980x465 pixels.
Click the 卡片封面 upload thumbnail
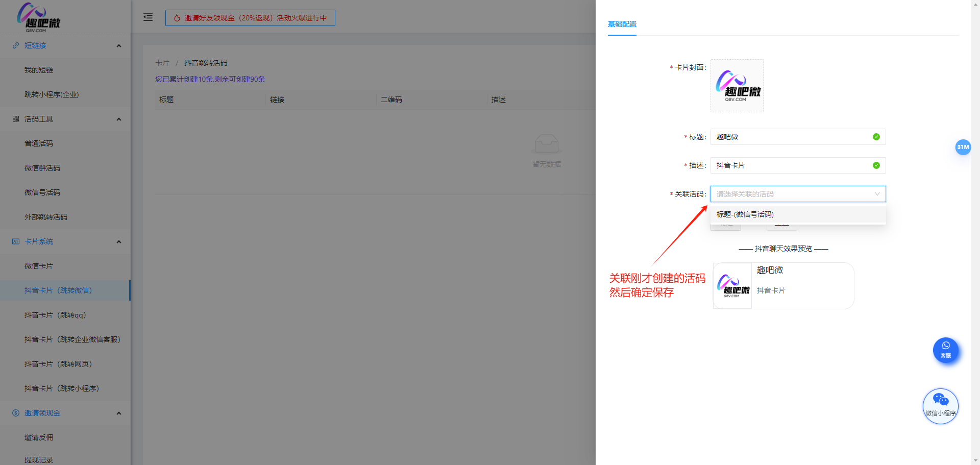pos(737,86)
